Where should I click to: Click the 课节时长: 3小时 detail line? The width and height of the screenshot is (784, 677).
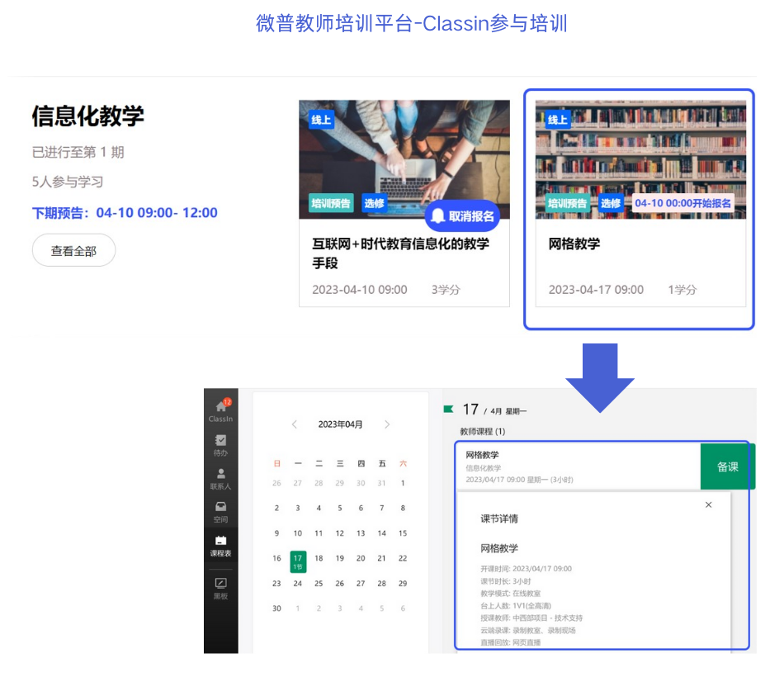506,581
